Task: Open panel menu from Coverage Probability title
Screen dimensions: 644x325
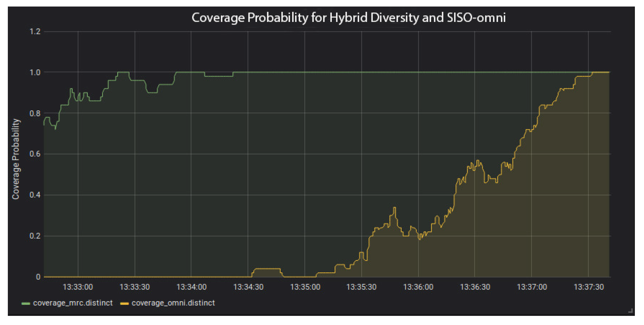Action: (x=348, y=18)
